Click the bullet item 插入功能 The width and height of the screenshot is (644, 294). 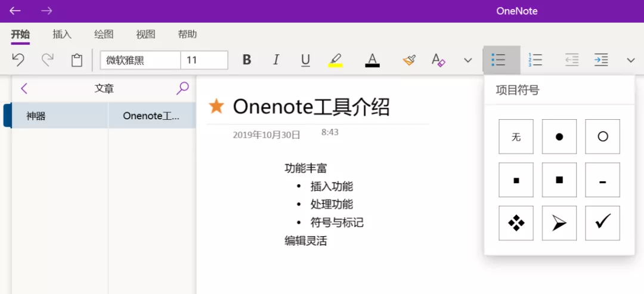332,187
